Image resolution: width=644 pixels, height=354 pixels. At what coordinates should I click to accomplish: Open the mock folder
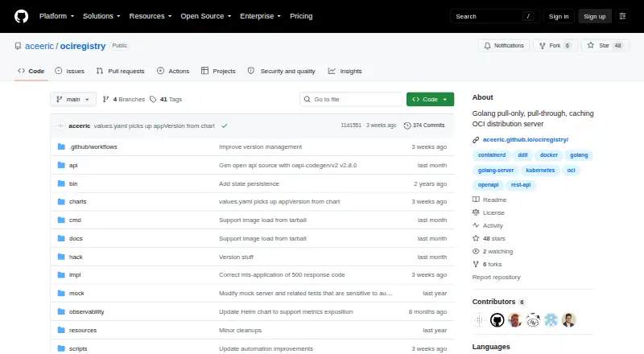point(76,293)
